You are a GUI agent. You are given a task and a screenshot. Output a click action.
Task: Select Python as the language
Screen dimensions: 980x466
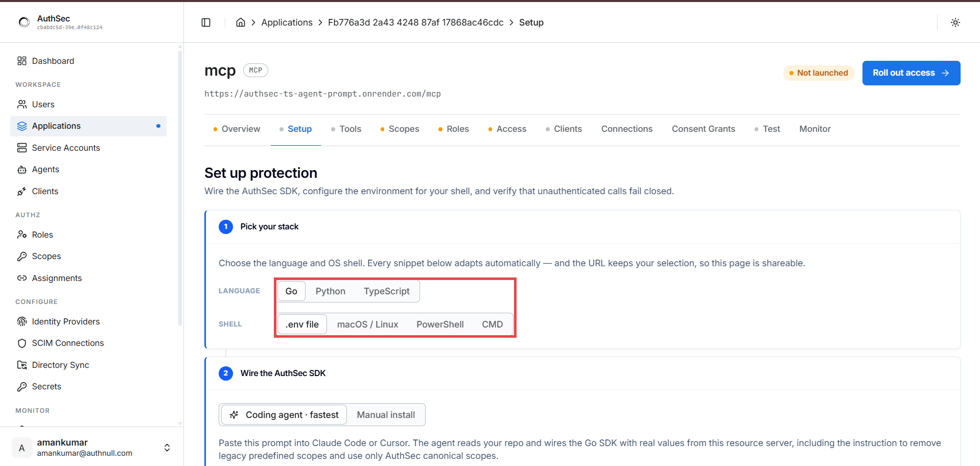331,291
